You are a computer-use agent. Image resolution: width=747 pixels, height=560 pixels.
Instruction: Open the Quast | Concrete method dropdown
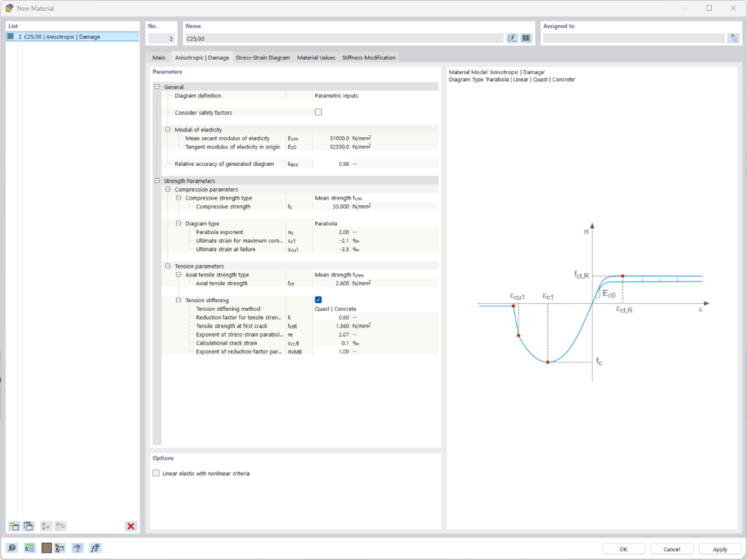pos(376,309)
